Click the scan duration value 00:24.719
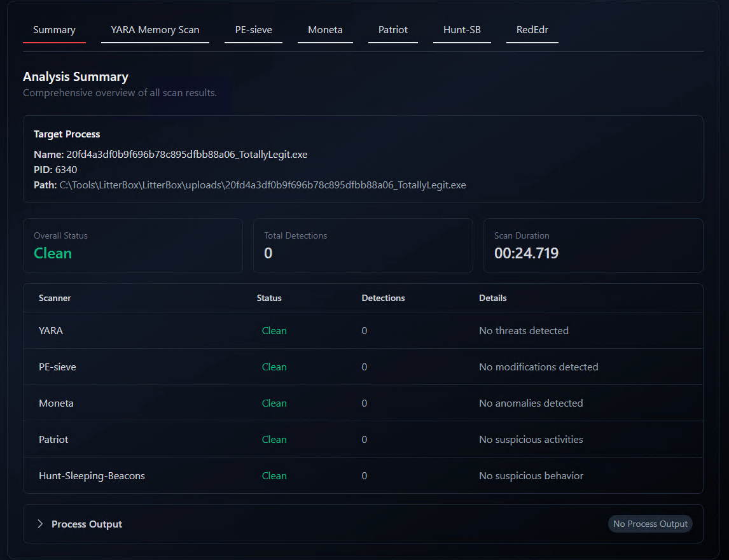The height and width of the screenshot is (560, 729). (526, 253)
